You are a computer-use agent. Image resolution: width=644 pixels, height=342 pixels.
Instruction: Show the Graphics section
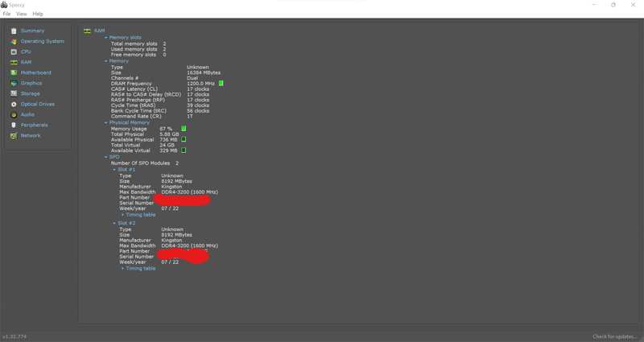pyautogui.click(x=31, y=84)
